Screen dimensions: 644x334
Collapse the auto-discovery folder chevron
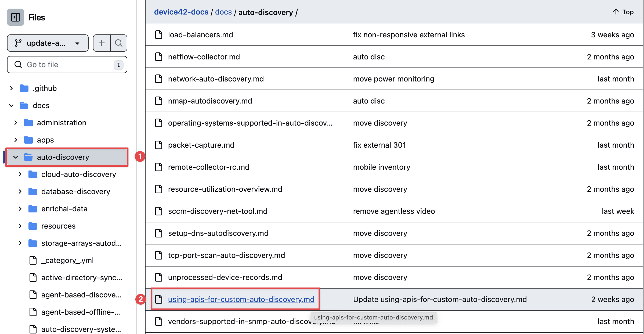(16, 157)
